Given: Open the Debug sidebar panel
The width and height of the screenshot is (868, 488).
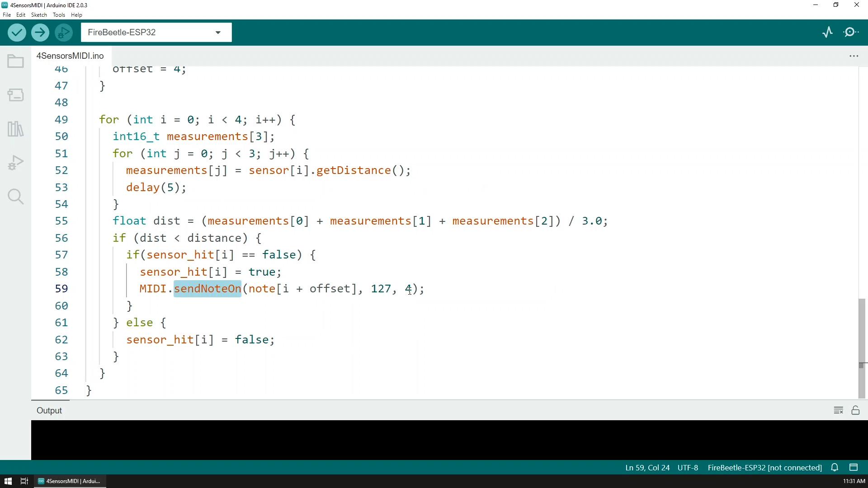Looking at the screenshot, I should pyautogui.click(x=16, y=163).
